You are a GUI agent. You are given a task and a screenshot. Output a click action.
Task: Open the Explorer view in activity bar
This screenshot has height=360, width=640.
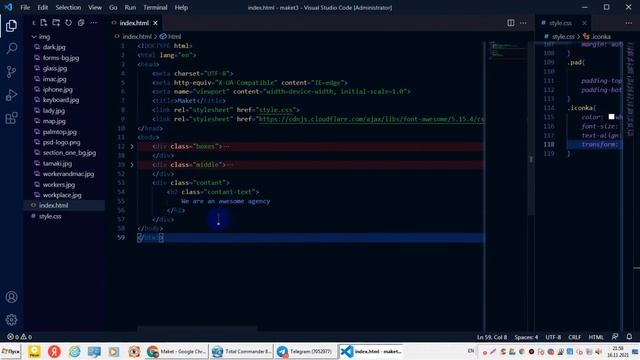11,26
